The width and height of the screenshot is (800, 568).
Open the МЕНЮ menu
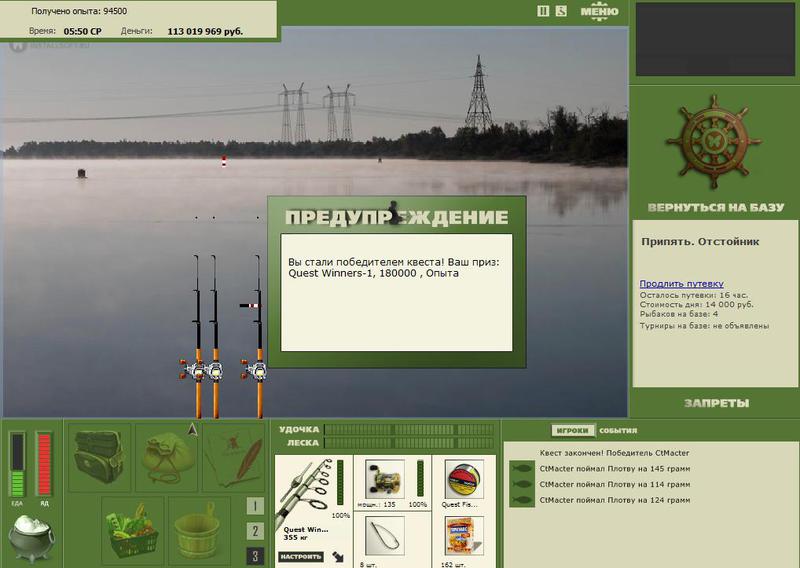pyautogui.click(x=599, y=11)
